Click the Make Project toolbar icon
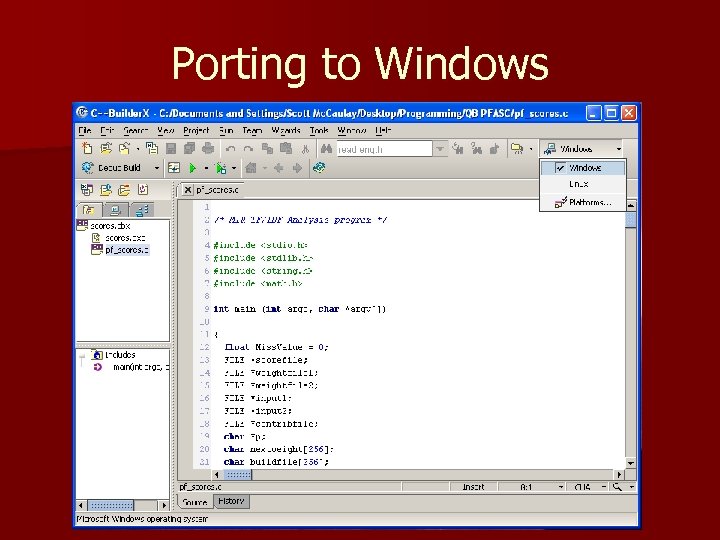 click(x=174, y=168)
